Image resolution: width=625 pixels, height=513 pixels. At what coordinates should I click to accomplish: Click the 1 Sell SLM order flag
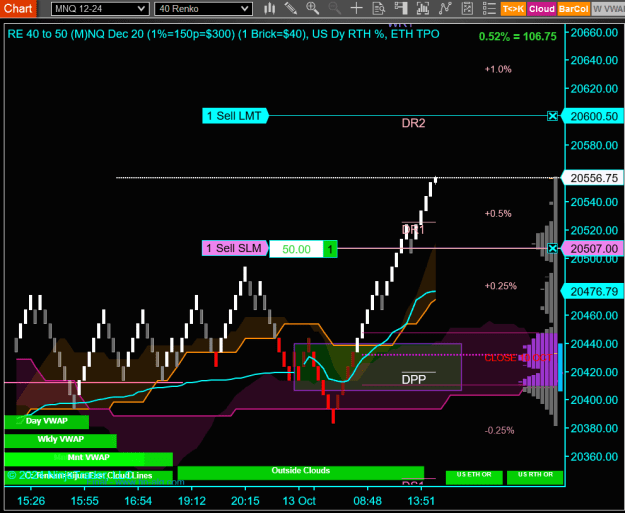tap(235, 248)
